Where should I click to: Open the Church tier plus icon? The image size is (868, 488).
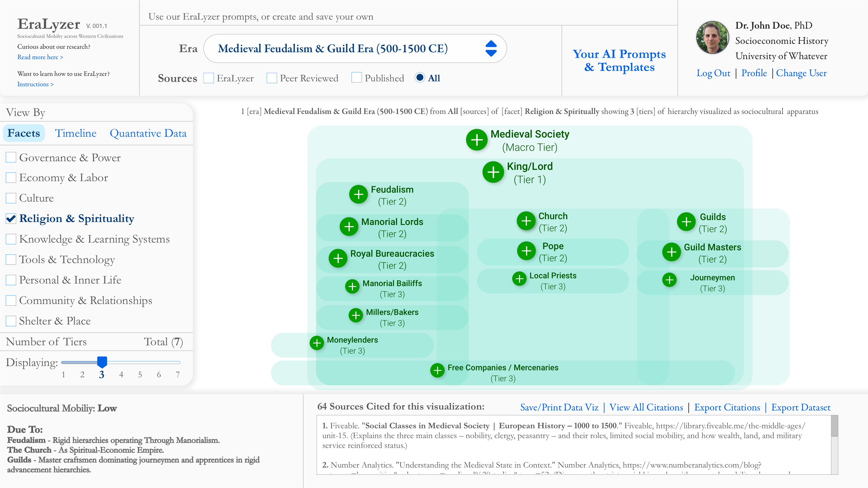(x=526, y=221)
